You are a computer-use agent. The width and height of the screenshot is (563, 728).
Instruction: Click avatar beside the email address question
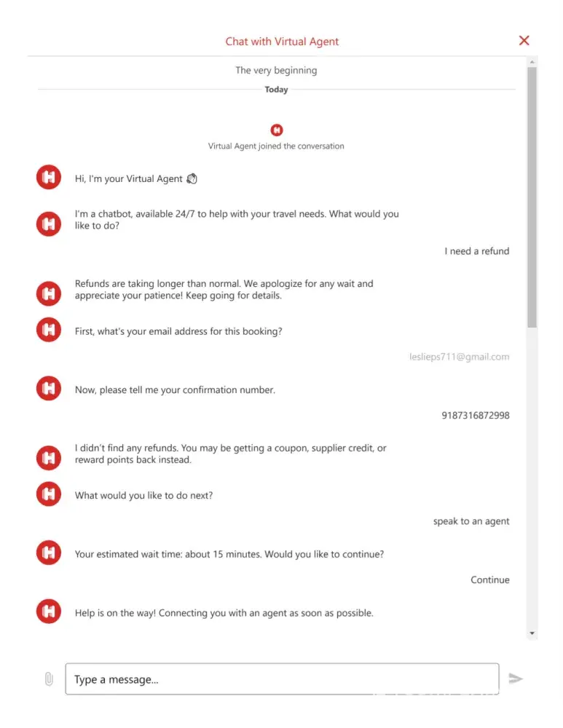pos(49,331)
